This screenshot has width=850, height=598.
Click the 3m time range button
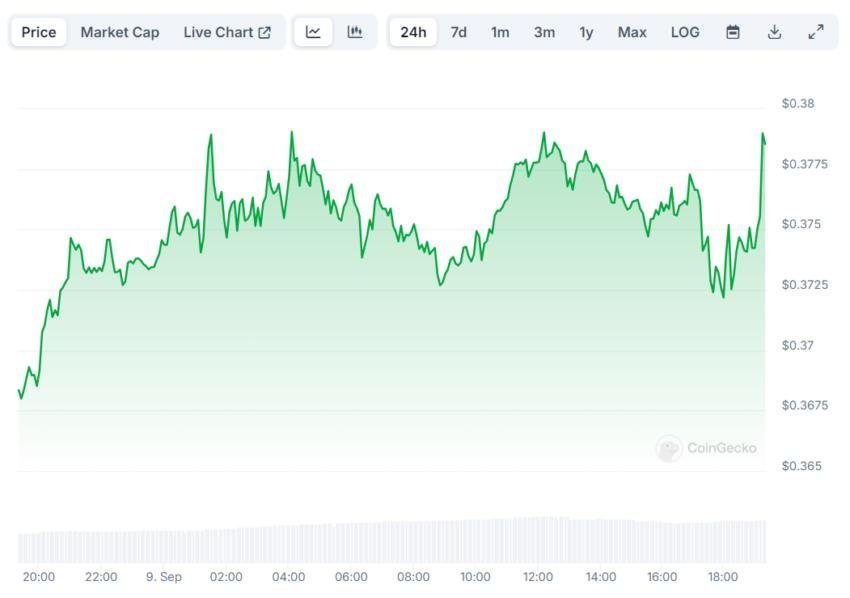[544, 31]
